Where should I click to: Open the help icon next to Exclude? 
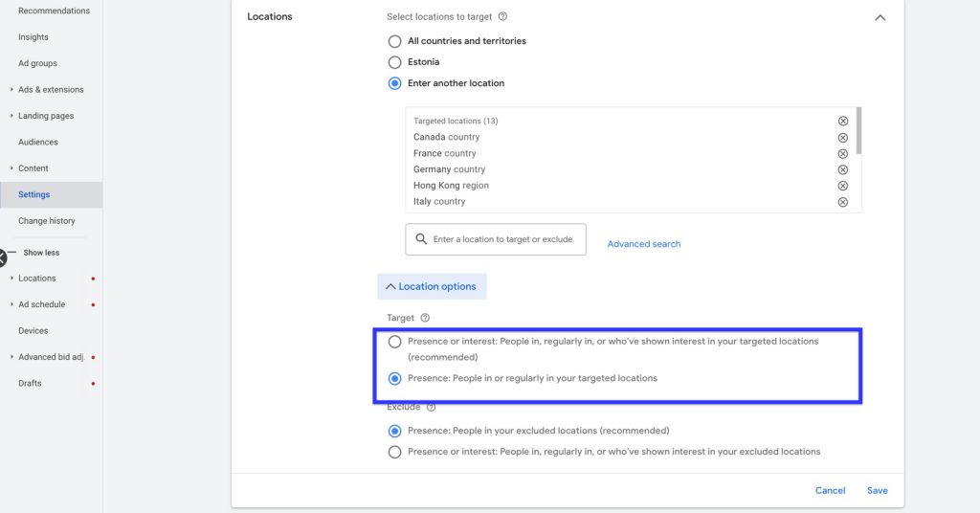coord(431,408)
